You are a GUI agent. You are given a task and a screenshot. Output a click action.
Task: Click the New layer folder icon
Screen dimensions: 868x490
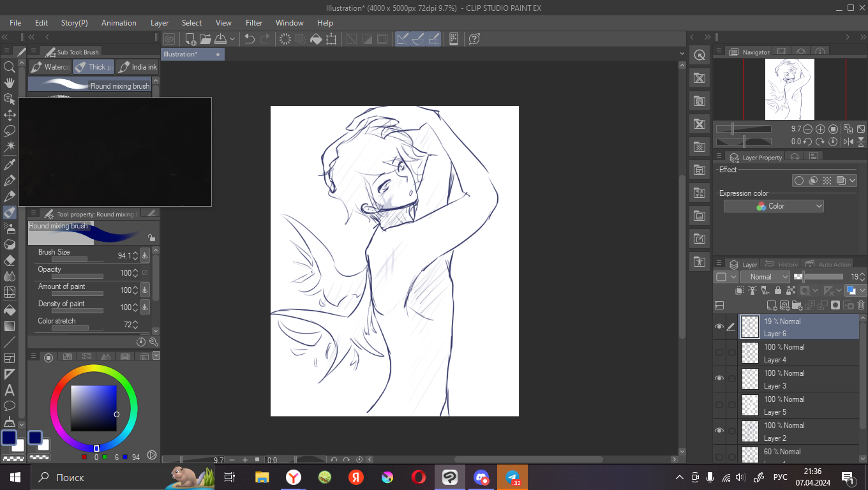[798, 306]
